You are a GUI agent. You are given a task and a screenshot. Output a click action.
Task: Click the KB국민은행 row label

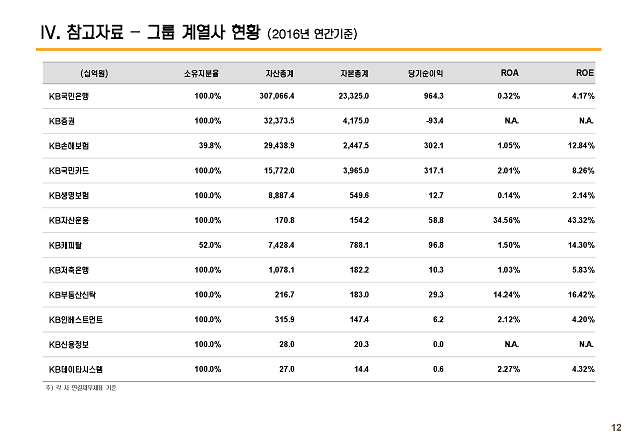point(69,96)
